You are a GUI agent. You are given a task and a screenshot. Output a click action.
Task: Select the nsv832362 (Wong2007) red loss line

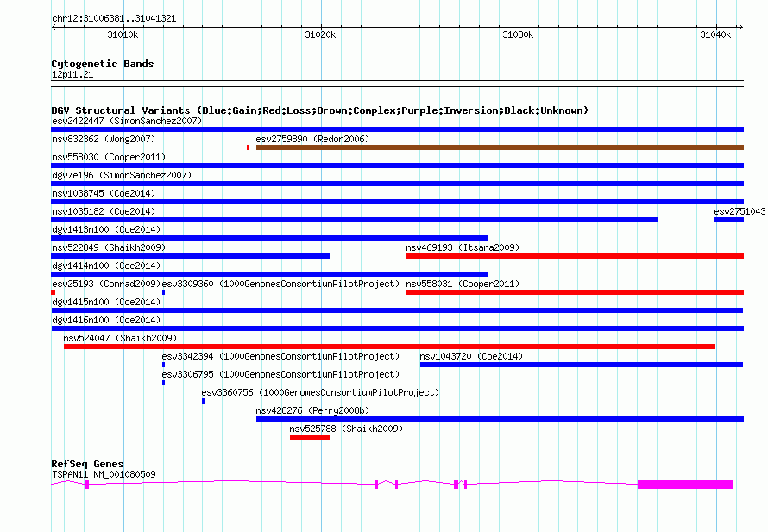pos(150,147)
